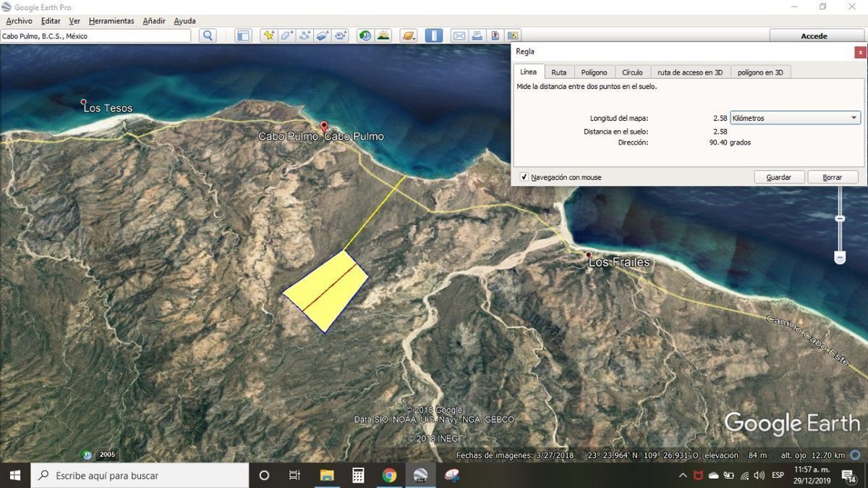
Task: Switch to the Círculo tab
Action: (632, 72)
